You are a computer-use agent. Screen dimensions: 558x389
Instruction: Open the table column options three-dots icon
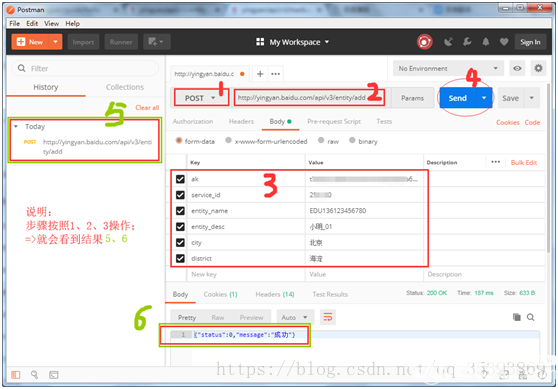495,162
